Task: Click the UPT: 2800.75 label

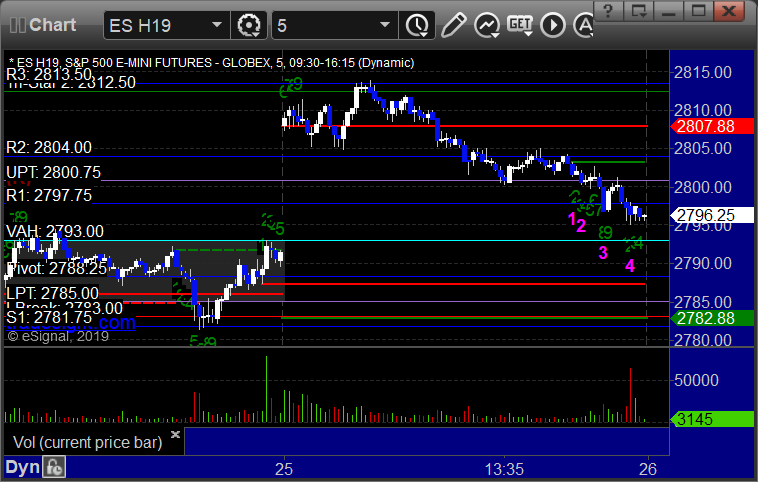Action: point(54,172)
